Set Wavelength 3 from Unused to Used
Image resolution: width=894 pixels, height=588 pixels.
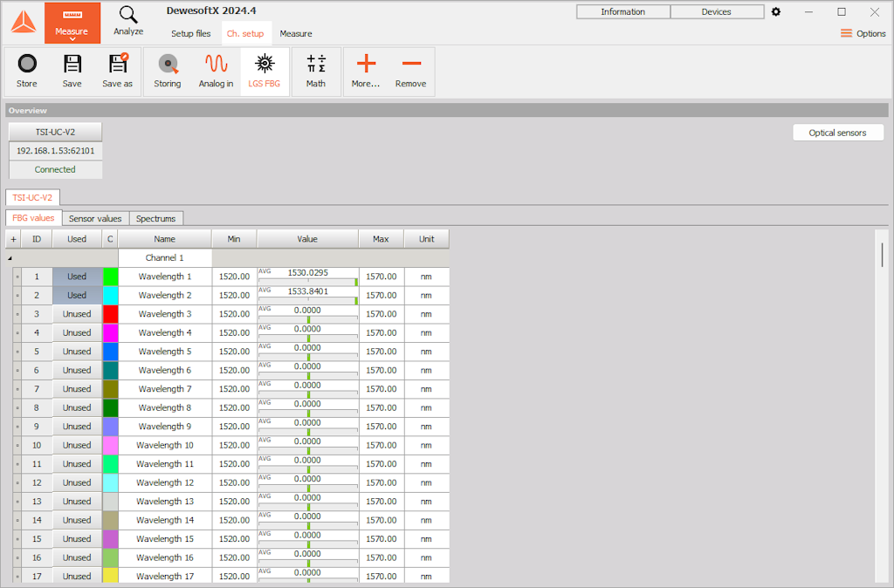(x=77, y=314)
